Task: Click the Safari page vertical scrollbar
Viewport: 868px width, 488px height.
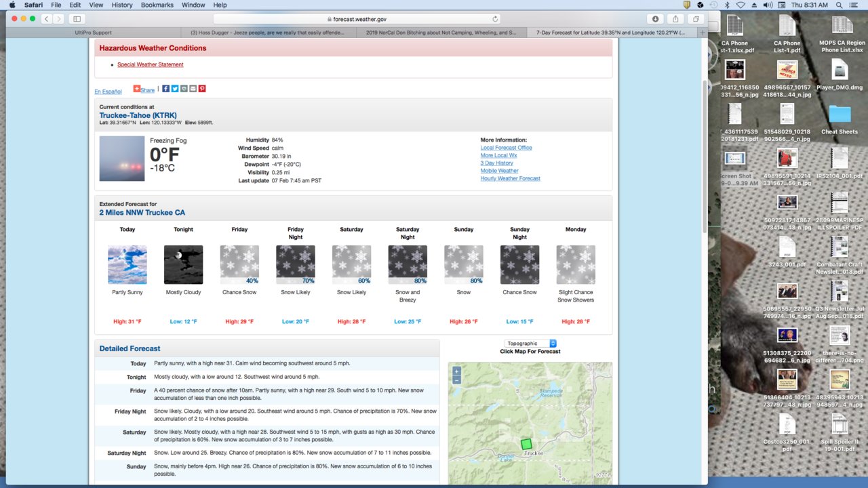Action: click(705, 156)
